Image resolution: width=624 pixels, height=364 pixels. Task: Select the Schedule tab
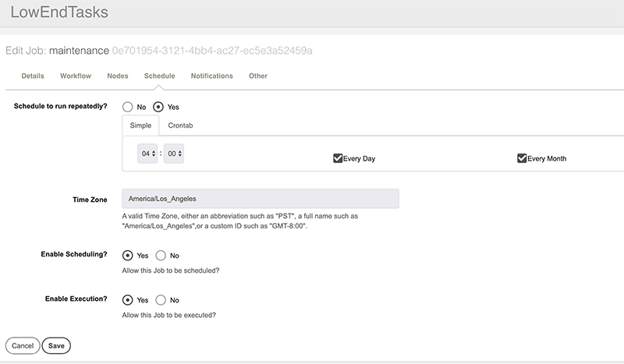click(x=160, y=76)
